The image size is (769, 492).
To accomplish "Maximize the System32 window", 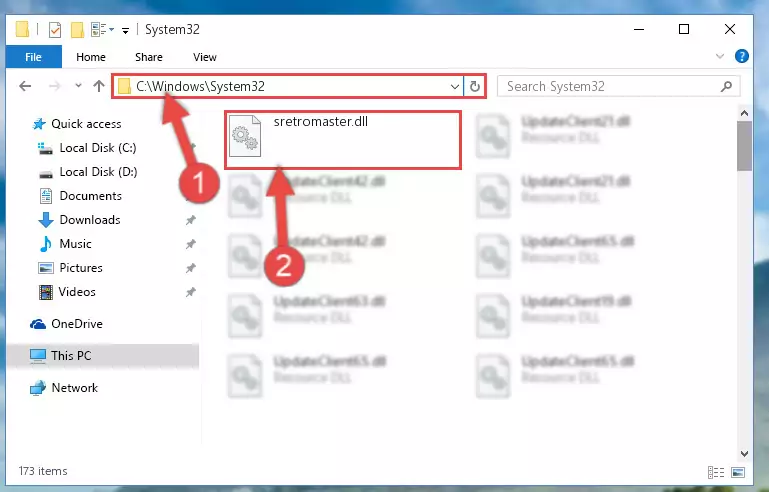I will point(684,29).
